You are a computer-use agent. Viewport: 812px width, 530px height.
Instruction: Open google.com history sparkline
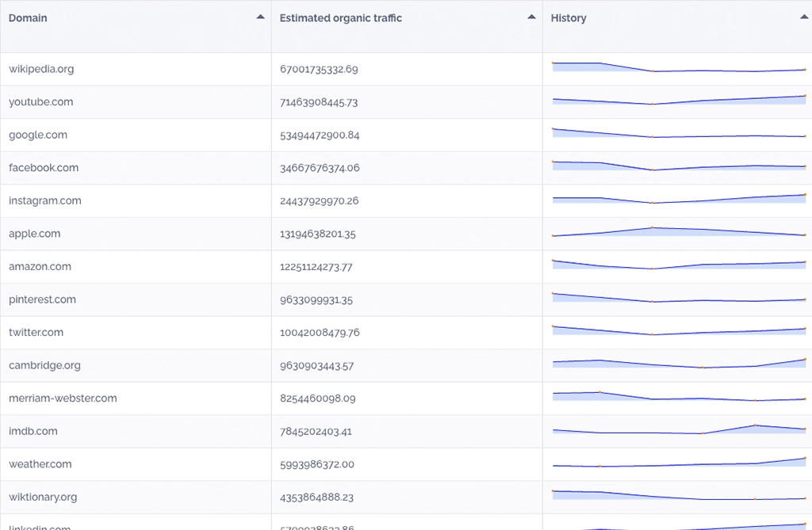[x=679, y=133]
